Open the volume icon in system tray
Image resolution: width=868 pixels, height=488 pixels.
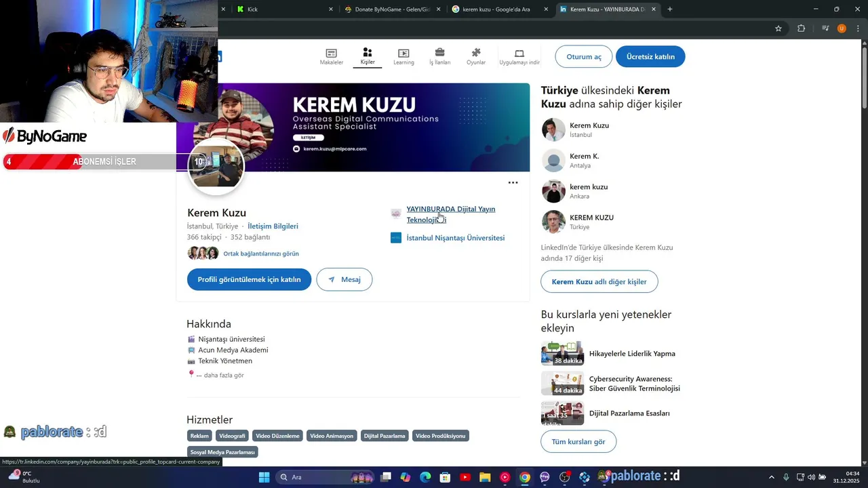click(811, 477)
